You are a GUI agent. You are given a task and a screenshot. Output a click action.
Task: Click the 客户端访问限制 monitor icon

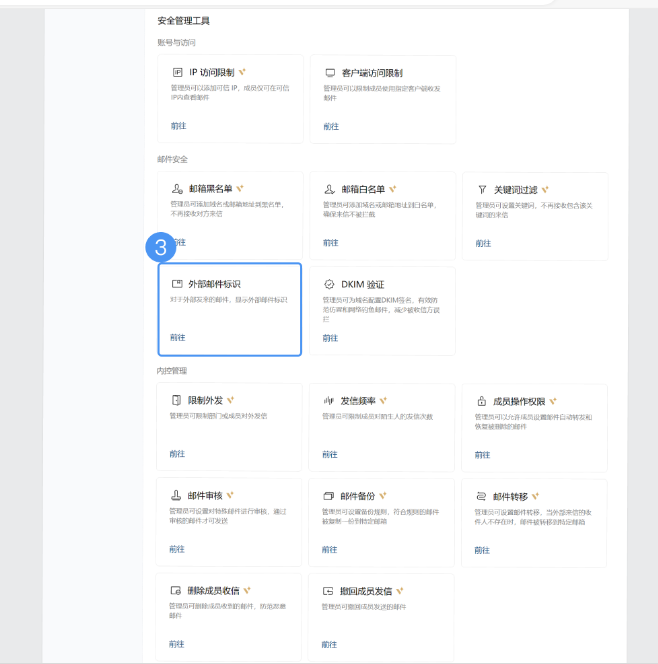pos(330,73)
